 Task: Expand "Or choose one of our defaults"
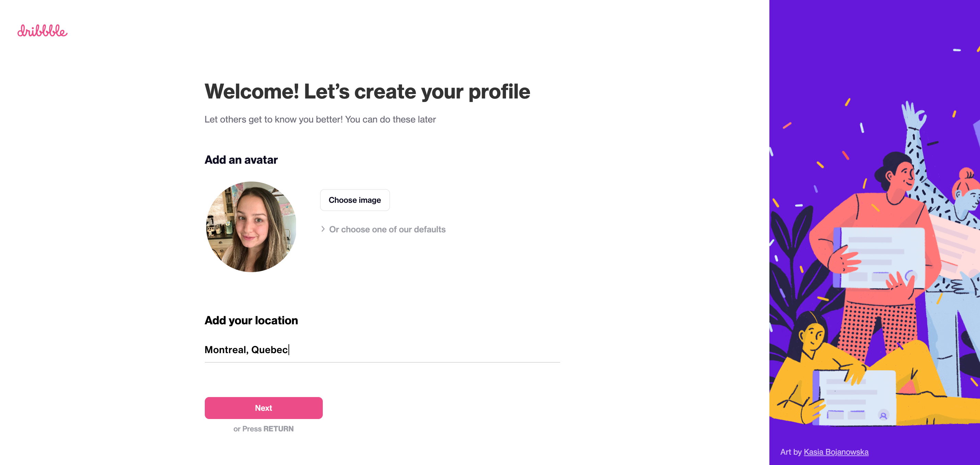point(387,230)
